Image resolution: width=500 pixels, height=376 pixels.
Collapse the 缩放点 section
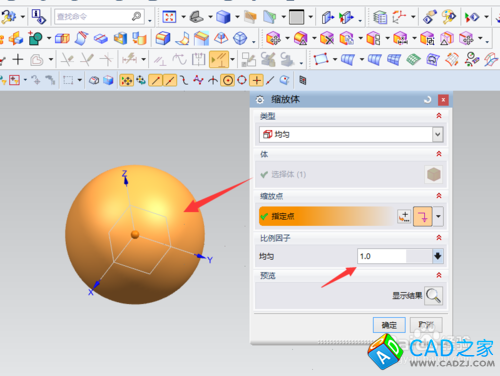439,196
